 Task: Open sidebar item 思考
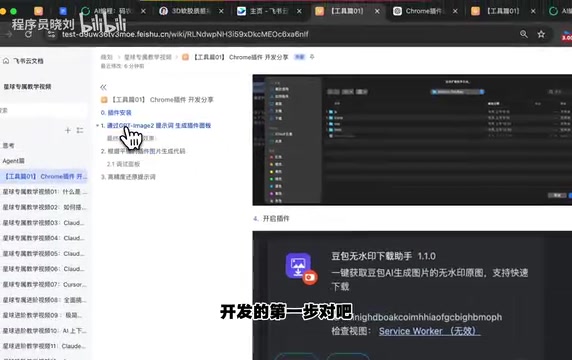pyautogui.click(x=9, y=146)
